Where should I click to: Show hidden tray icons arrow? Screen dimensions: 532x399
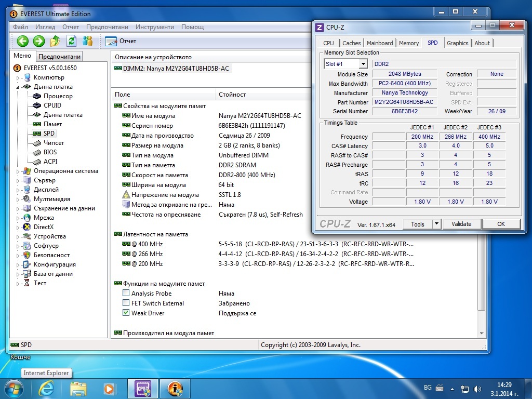tap(453, 389)
